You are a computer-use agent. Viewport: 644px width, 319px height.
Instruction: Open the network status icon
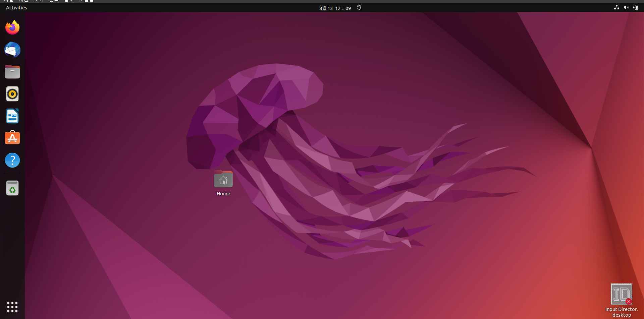[616, 7]
